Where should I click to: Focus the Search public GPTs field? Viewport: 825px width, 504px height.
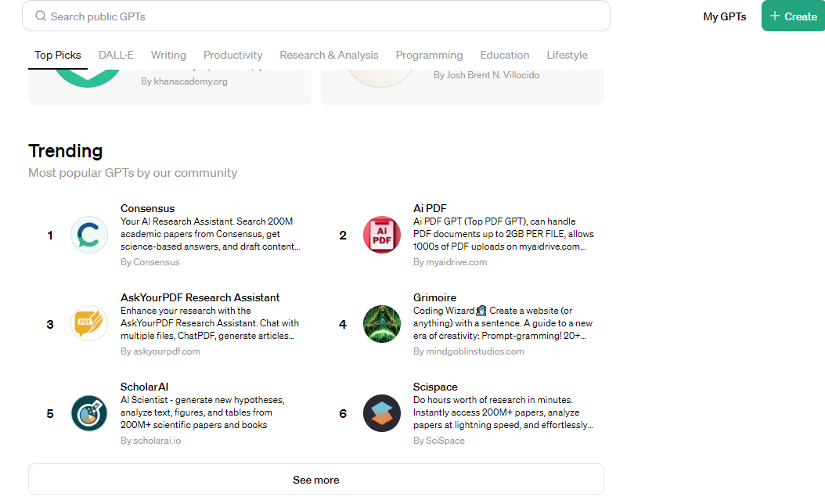(x=315, y=16)
